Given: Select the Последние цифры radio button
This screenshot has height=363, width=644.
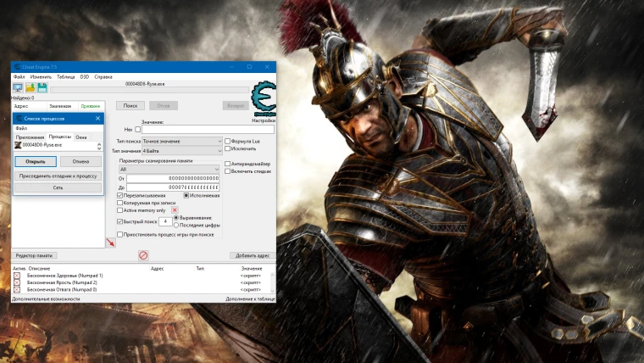Looking at the screenshot, I should point(176,225).
